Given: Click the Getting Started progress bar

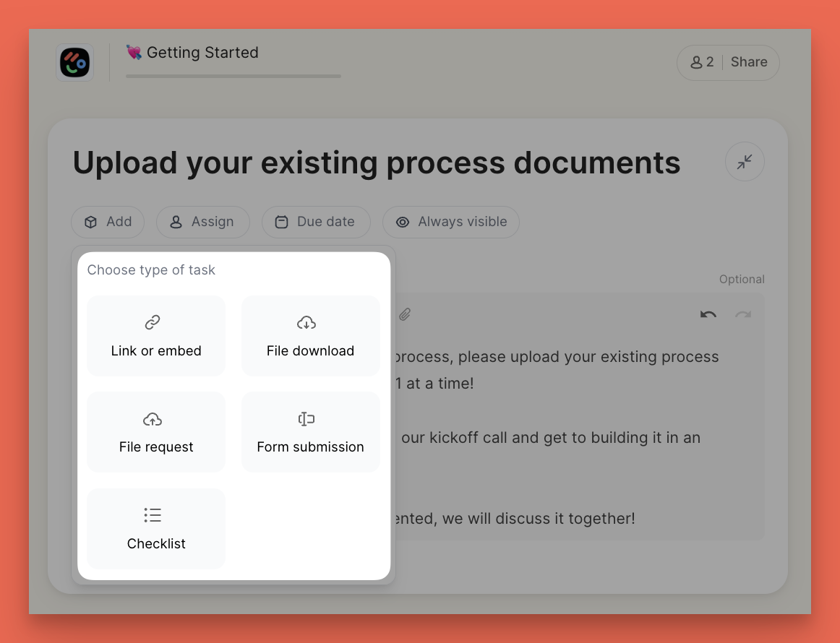Looking at the screenshot, I should [x=233, y=76].
